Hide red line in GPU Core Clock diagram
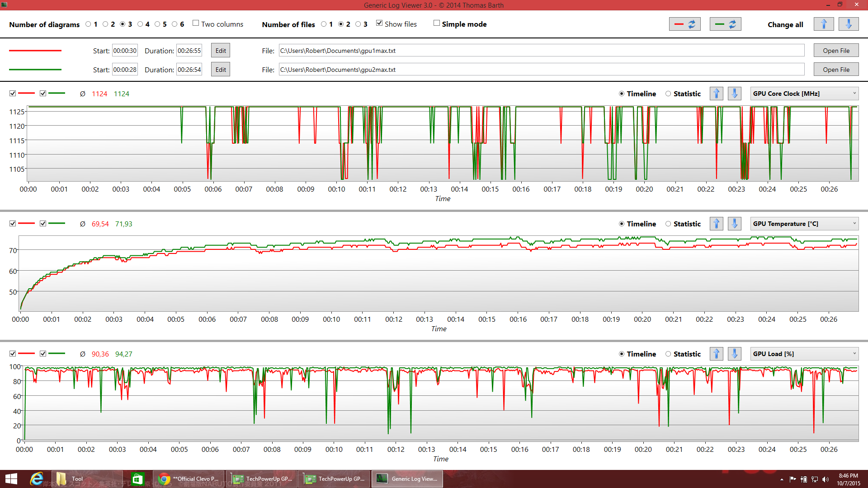The image size is (868, 488). coord(13,94)
